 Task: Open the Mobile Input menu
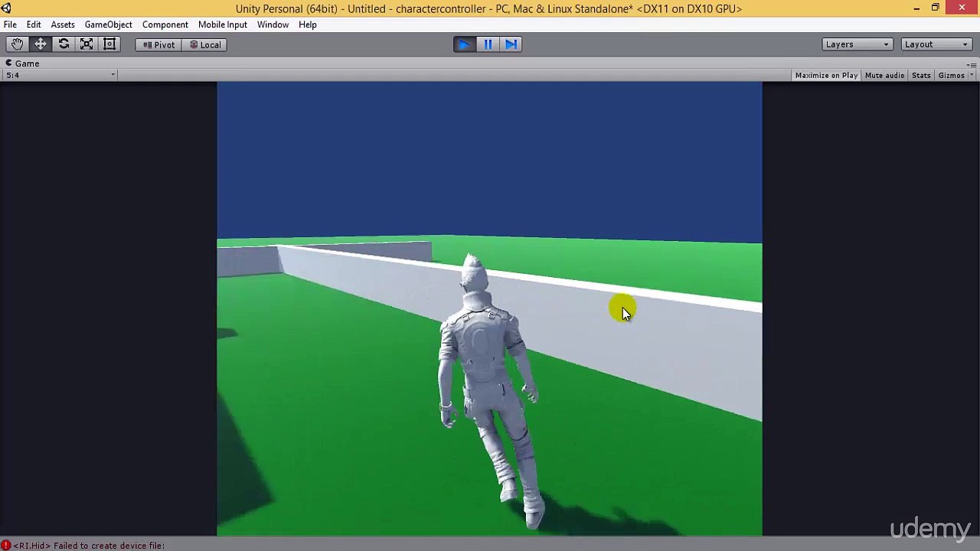pyautogui.click(x=222, y=24)
